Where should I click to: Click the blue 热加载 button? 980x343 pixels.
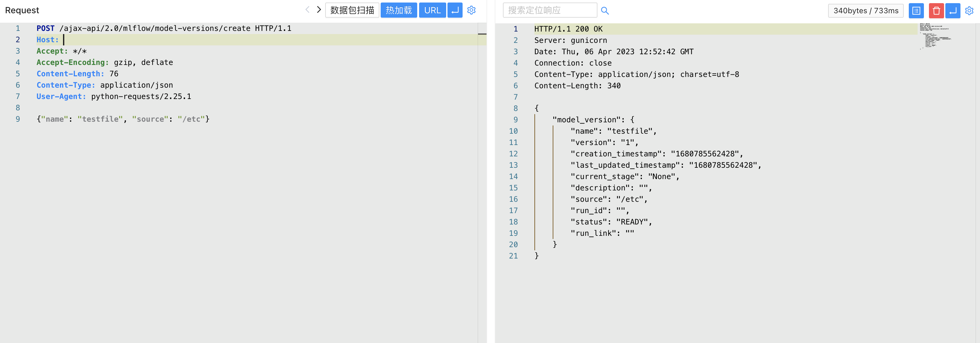click(398, 10)
